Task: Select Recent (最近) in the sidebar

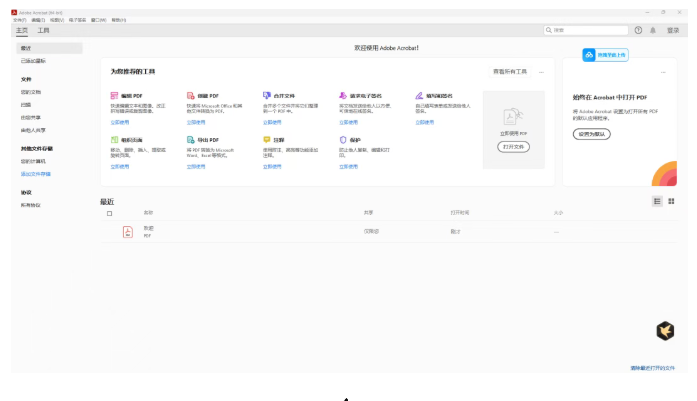Action: [x=49, y=48]
